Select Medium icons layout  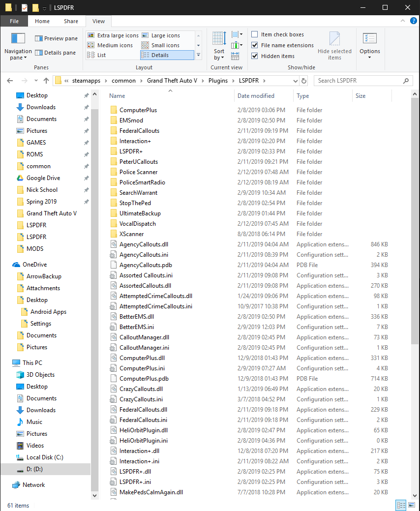[110, 45]
